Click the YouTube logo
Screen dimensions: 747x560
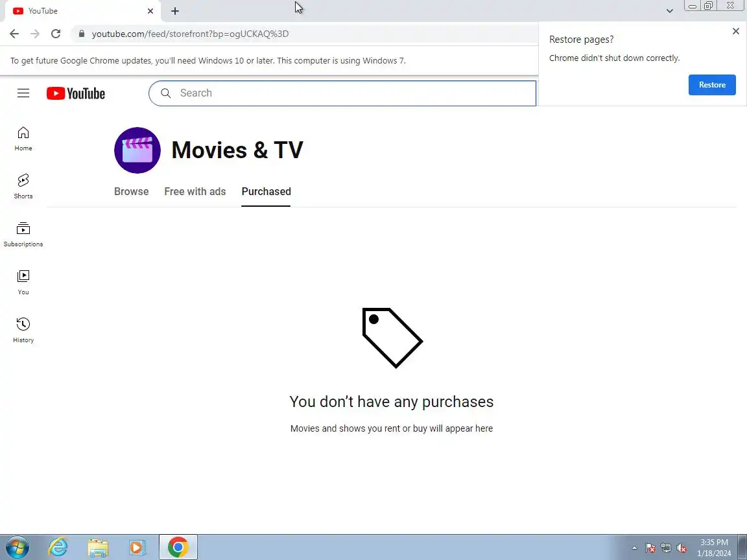click(76, 93)
